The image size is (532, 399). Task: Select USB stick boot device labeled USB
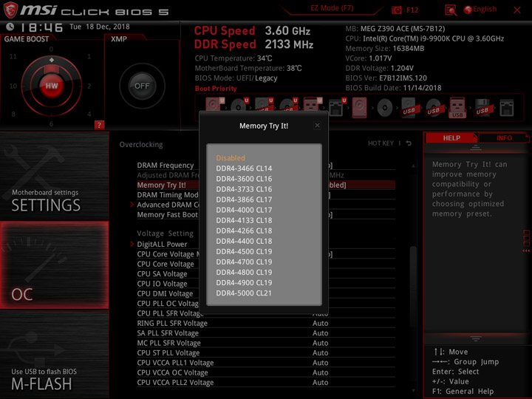(x=457, y=108)
